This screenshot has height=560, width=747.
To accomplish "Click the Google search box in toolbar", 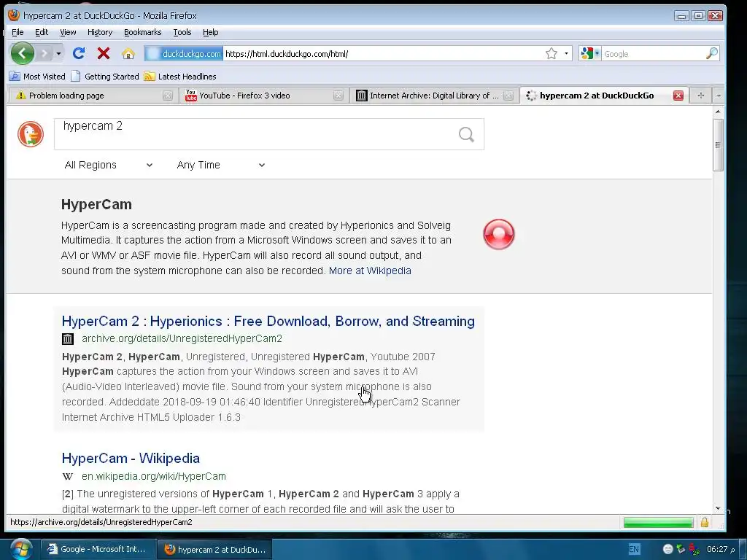I will [653, 54].
